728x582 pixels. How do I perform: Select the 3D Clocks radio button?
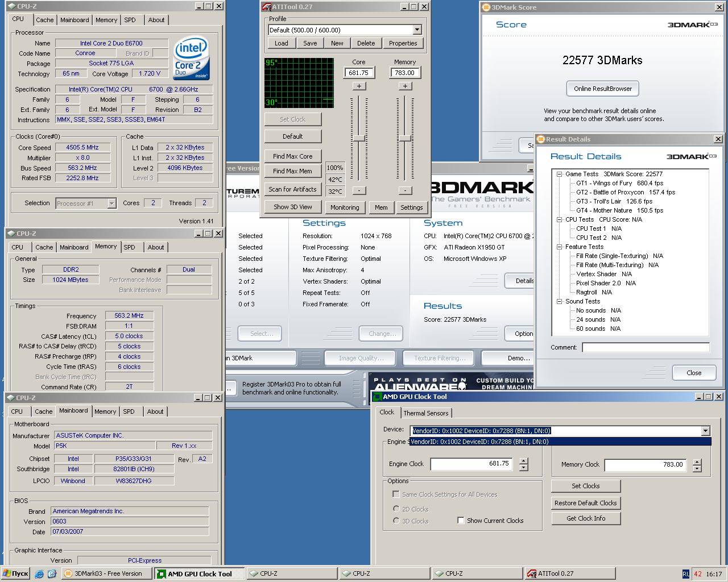click(x=396, y=521)
